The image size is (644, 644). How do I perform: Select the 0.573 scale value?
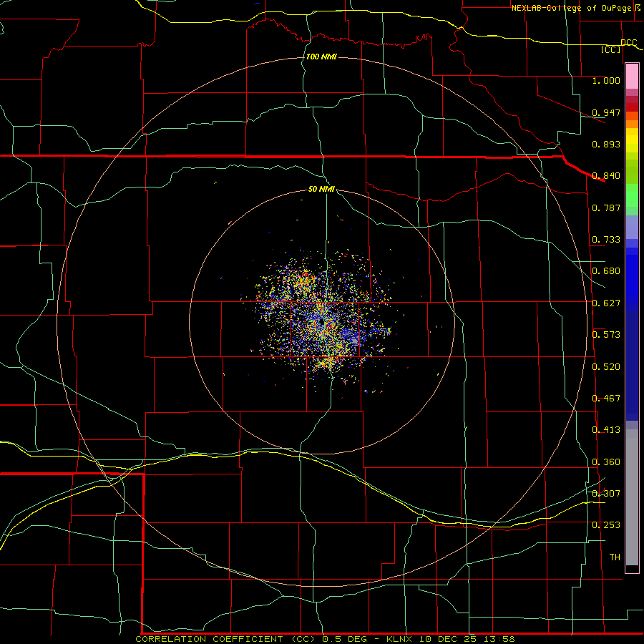point(606,335)
